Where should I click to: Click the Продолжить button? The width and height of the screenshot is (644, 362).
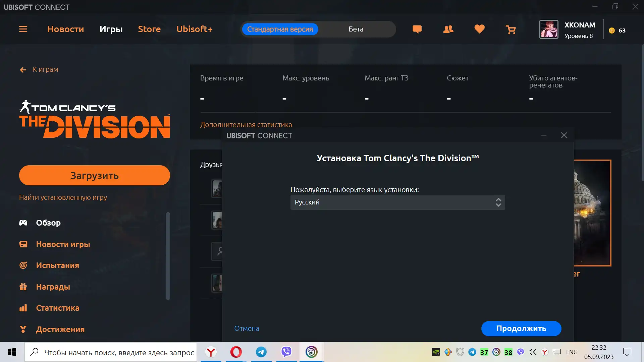click(x=521, y=328)
